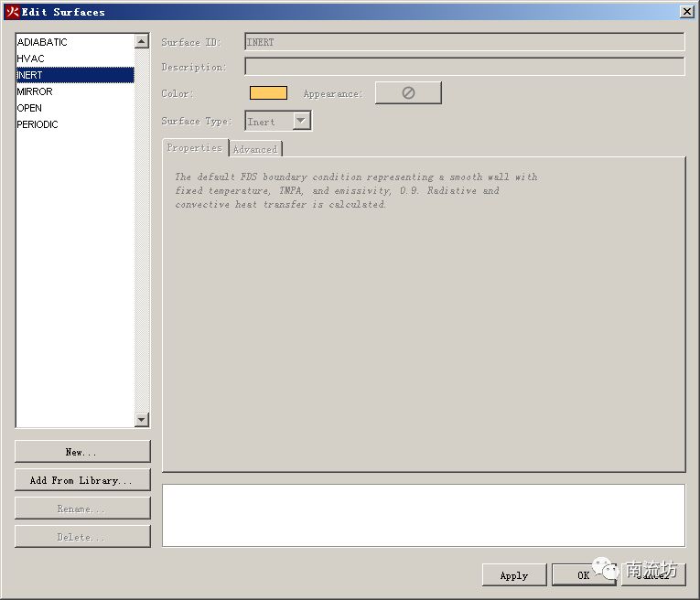Click the New... button
The width and height of the screenshot is (700, 600).
[82, 452]
